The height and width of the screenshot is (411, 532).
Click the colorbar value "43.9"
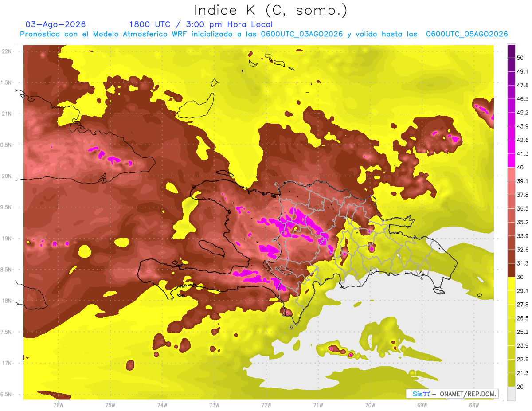tap(523, 126)
